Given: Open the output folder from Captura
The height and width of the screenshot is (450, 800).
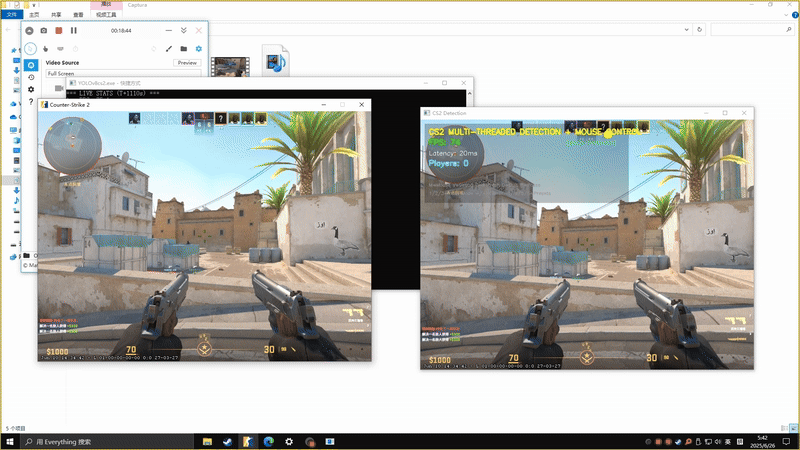Looking at the screenshot, I should (184, 49).
